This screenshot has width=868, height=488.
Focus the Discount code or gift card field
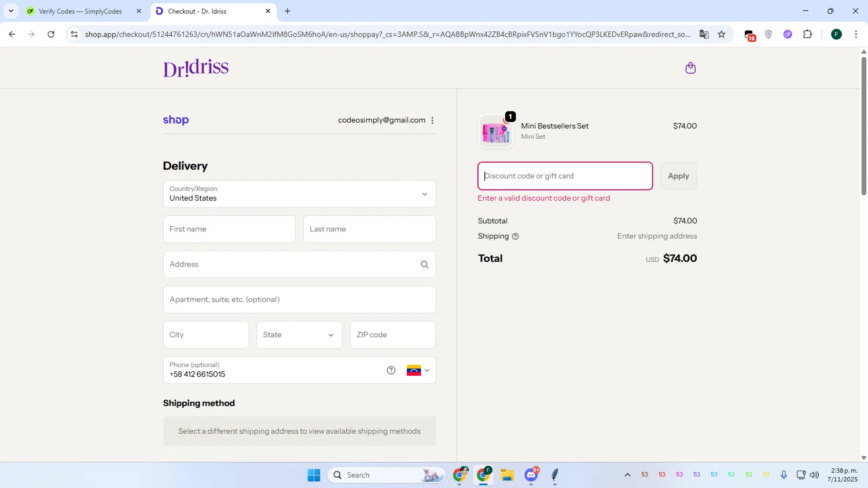pyautogui.click(x=565, y=176)
